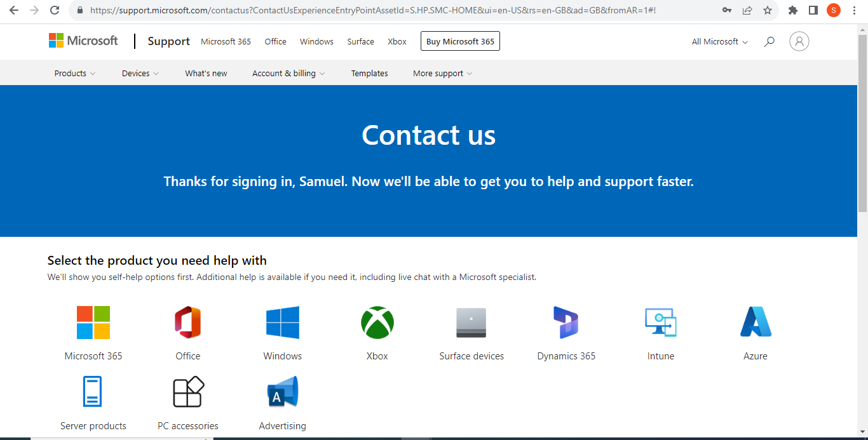Click the padlock site info icon
868x440 pixels.
tap(80, 10)
